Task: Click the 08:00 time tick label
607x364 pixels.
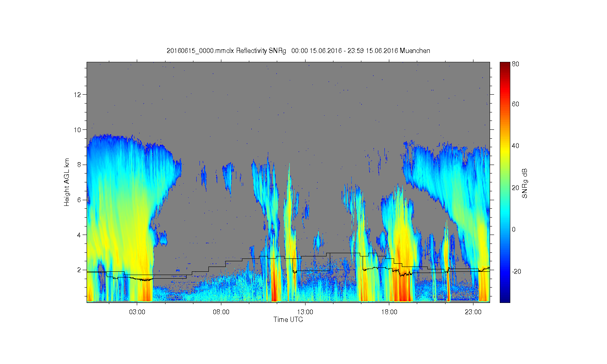Action: coord(221,312)
